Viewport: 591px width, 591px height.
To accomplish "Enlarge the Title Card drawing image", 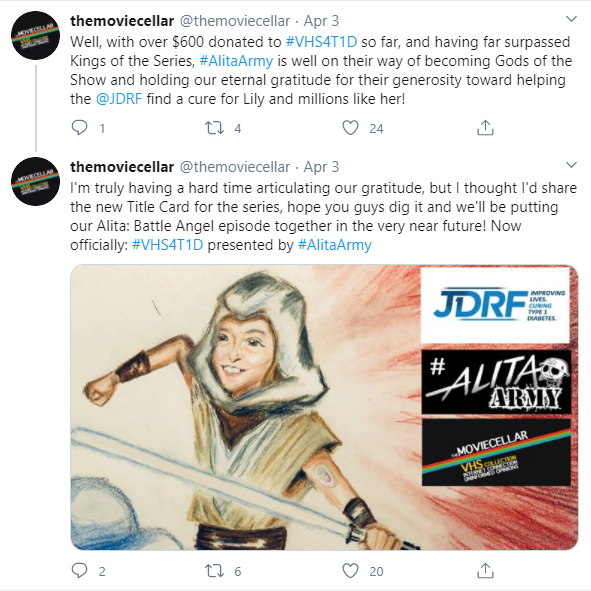I will click(324, 407).
